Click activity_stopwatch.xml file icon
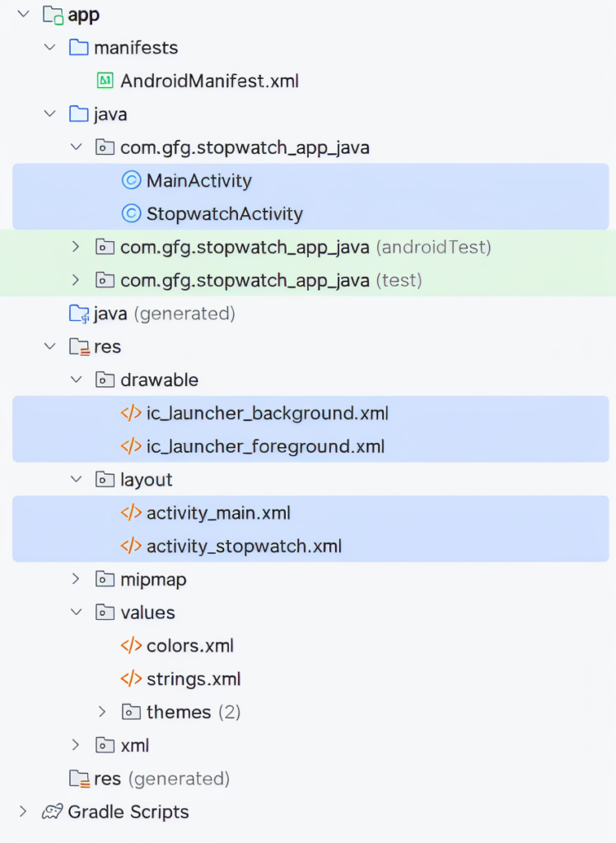This screenshot has height=843, width=616. (131, 546)
